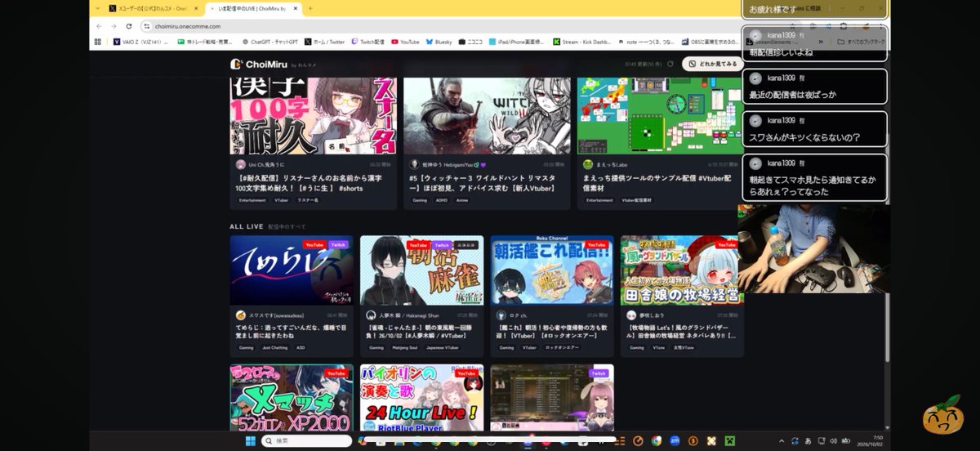Click the ADHD tag under Witcher card
The height and width of the screenshot is (451, 980).
coord(442,199)
